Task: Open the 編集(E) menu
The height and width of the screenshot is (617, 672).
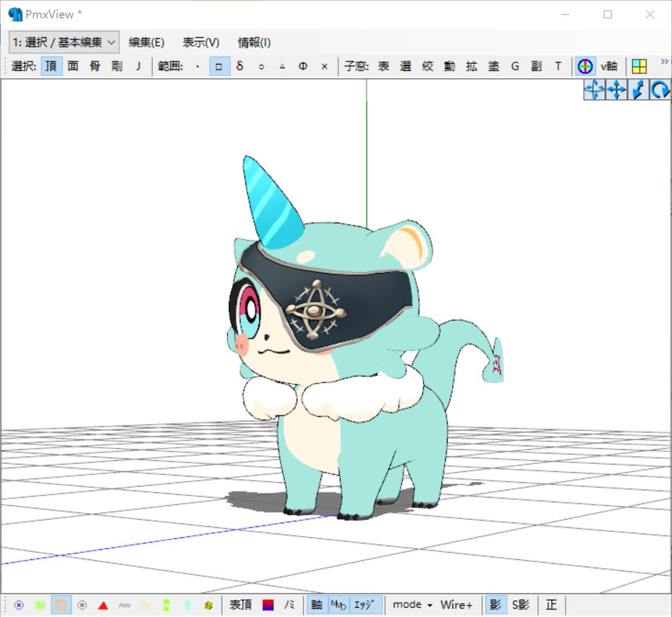Action: 146,43
